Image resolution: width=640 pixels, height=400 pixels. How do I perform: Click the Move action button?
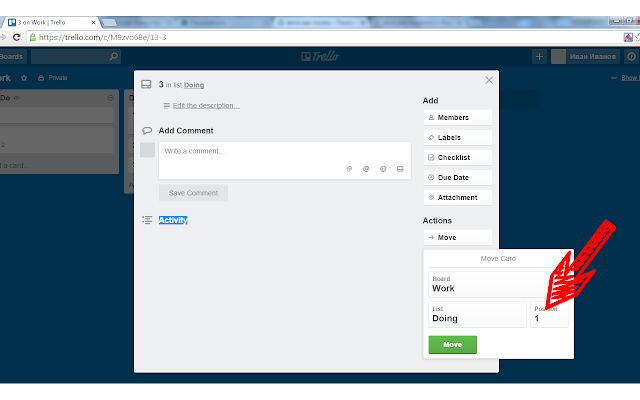tap(458, 238)
